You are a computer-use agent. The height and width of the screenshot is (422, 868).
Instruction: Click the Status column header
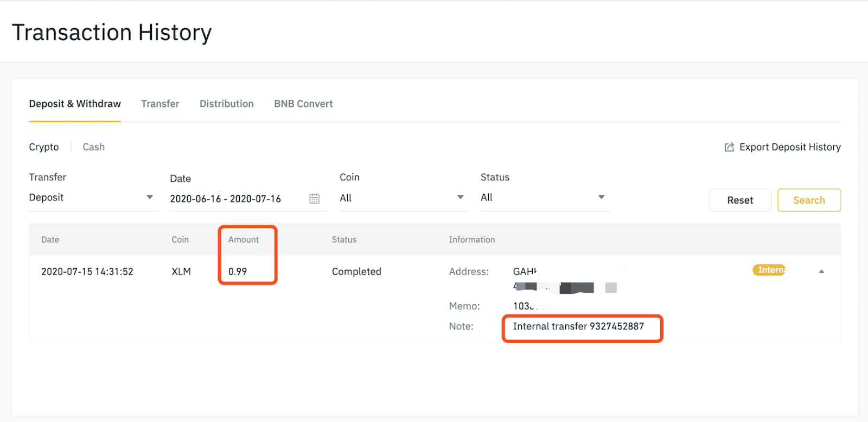tap(344, 240)
